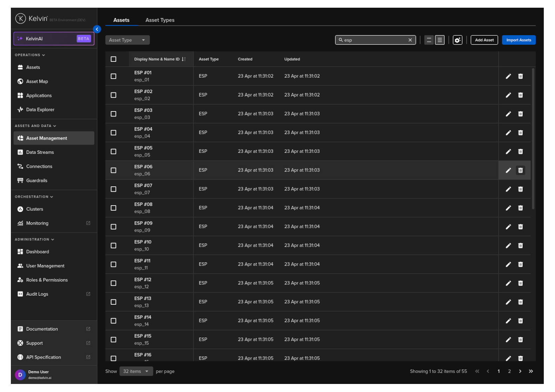The image size is (555, 392).
Task: Open Data Explorer from the sidebar
Action: click(40, 110)
